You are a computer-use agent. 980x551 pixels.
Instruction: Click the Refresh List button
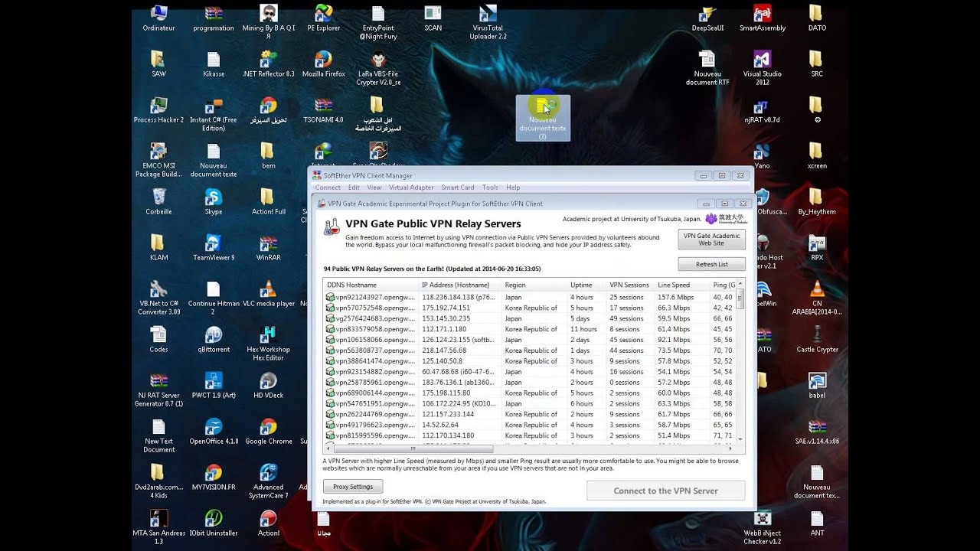click(x=711, y=264)
